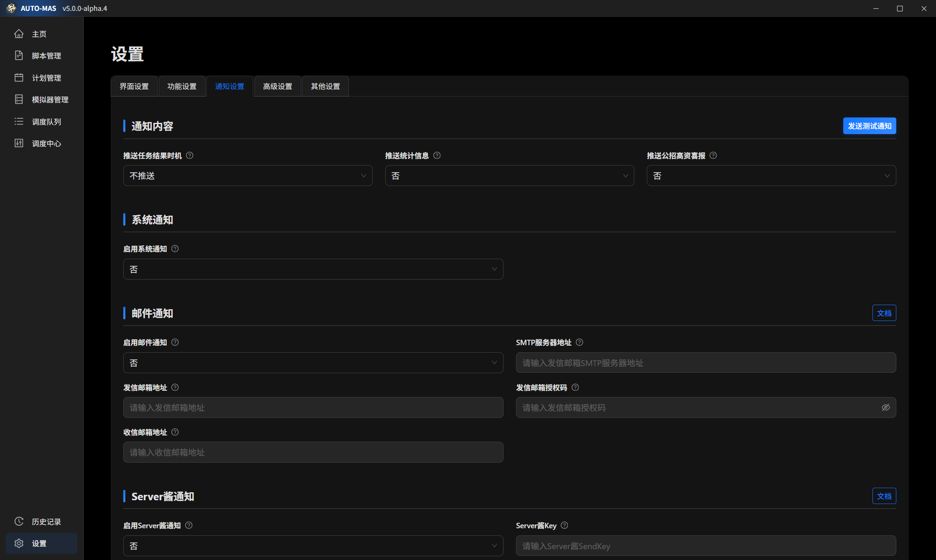Click help icon next to 推送任务结果时机
The height and width of the screenshot is (560, 936).
(x=190, y=155)
